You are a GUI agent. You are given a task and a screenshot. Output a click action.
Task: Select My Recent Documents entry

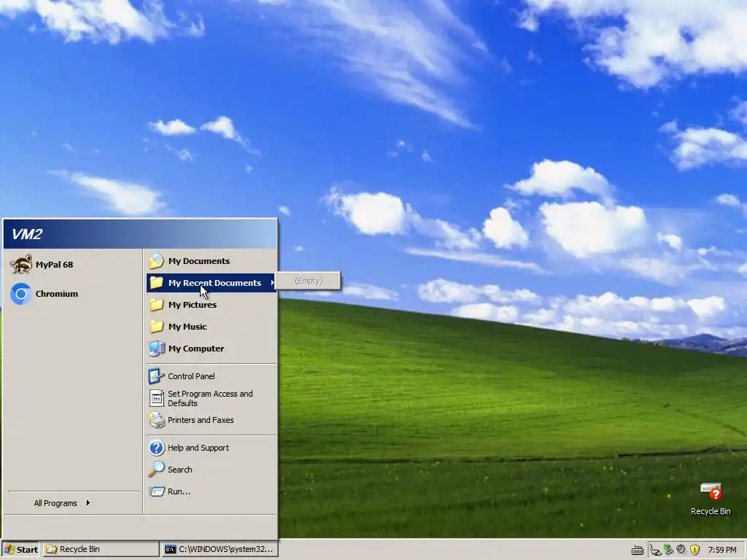tap(211, 283)
